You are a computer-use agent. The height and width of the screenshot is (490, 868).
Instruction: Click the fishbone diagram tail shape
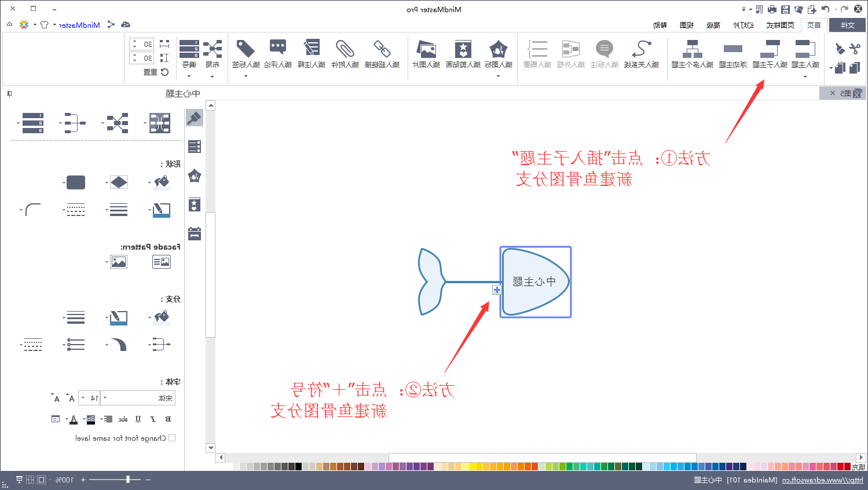(x=431, y=282)
